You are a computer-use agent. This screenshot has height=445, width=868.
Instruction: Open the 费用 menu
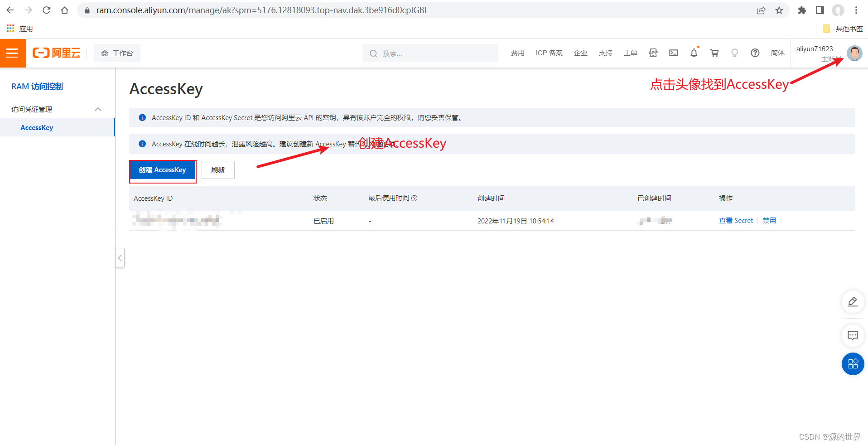click(x=517, y=53)
